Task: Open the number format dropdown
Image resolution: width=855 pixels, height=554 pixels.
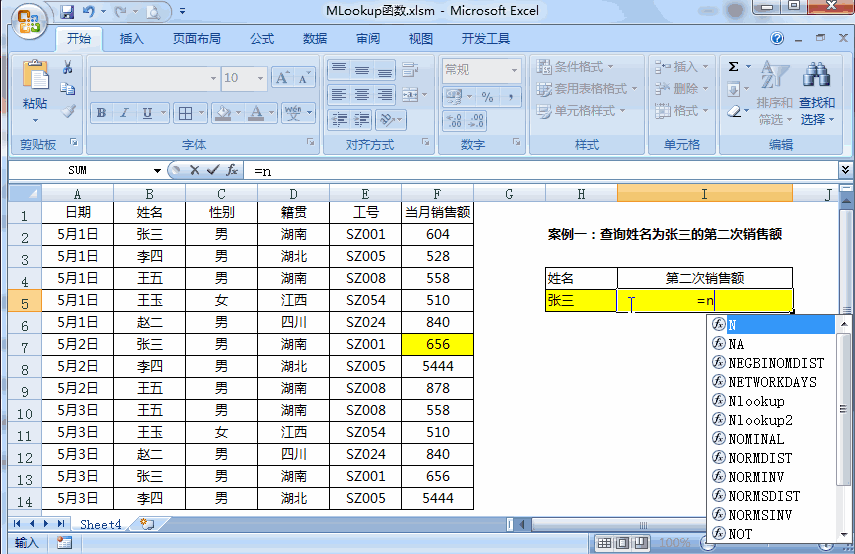Action: pos(514,70)
